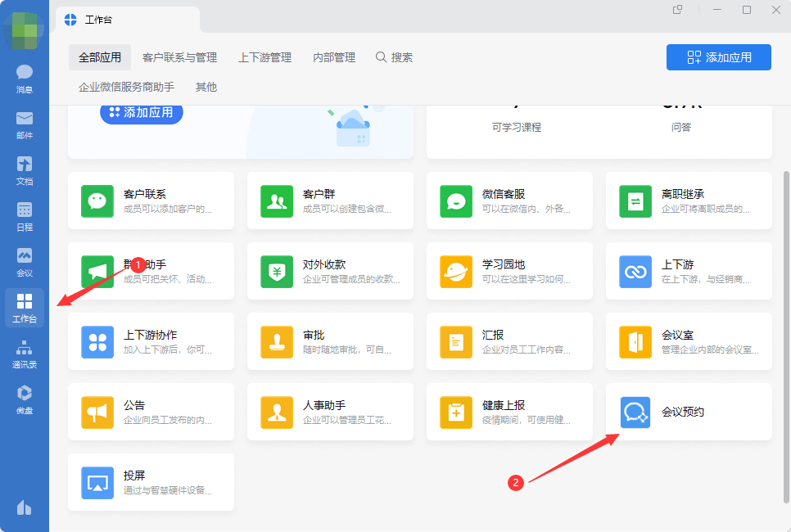This screenshot has width=791, height=532.
Task: Switch to the 内部管理 tab
Action: [334, 57]
